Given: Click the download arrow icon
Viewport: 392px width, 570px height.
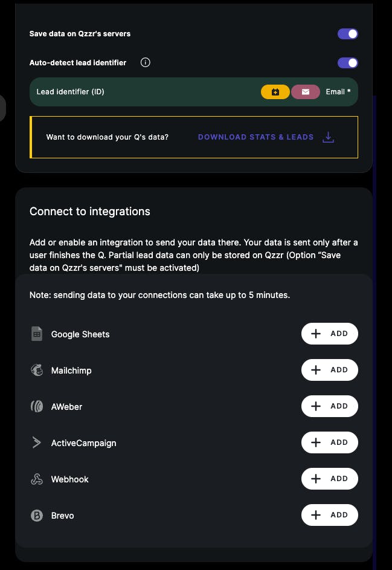Looking at the screenshot, I should pyautogui.click(x=328, y=137).
